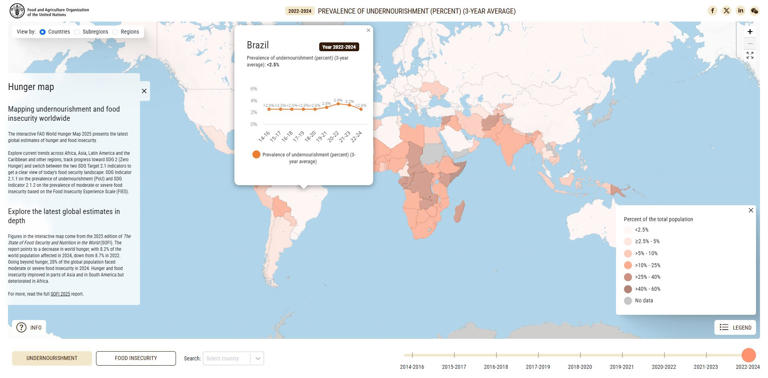Click the Percent of the total population label

point(658,219)
